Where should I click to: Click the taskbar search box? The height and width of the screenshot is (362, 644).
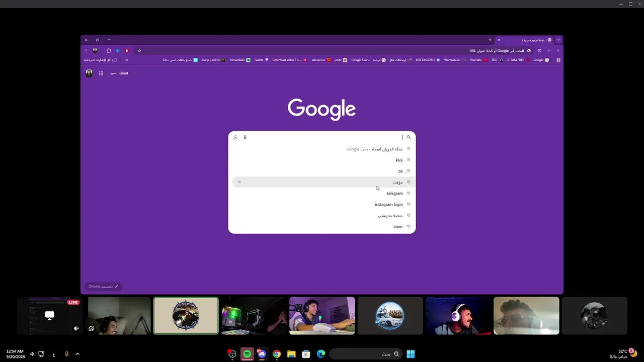coord(365,354)
